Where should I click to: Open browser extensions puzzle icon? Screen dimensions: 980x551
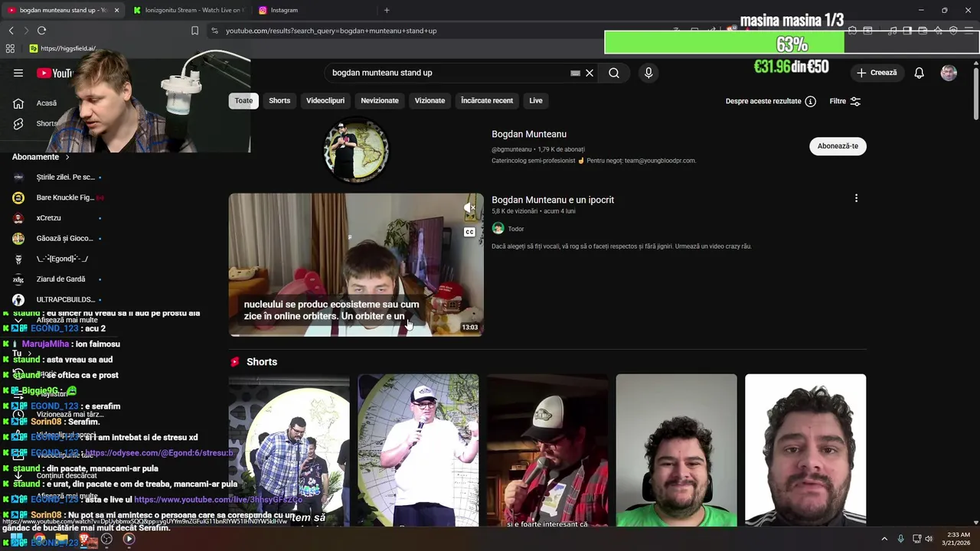(853, 31)
